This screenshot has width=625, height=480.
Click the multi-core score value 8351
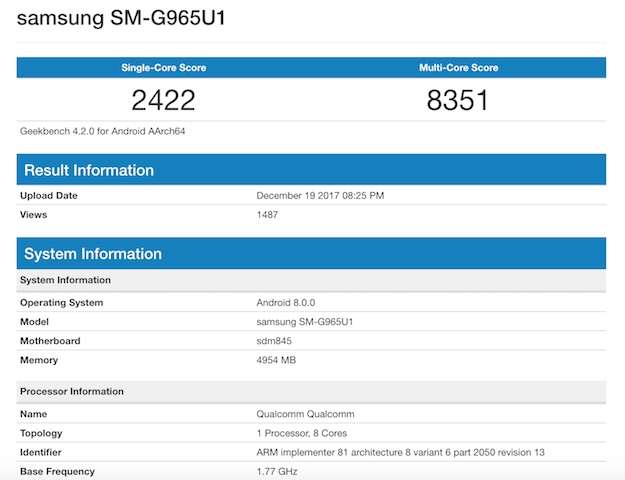[458, 100]
